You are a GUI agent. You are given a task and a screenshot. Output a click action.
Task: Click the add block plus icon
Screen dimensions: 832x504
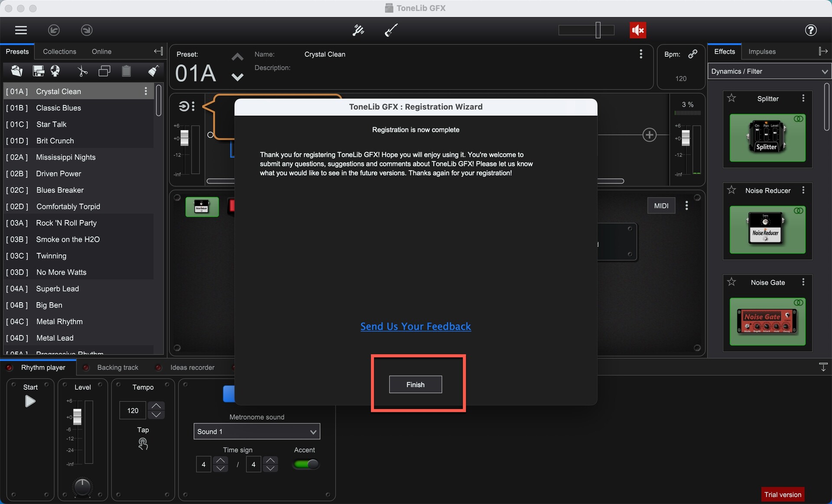pyautogui.click(x=649, y=135)
